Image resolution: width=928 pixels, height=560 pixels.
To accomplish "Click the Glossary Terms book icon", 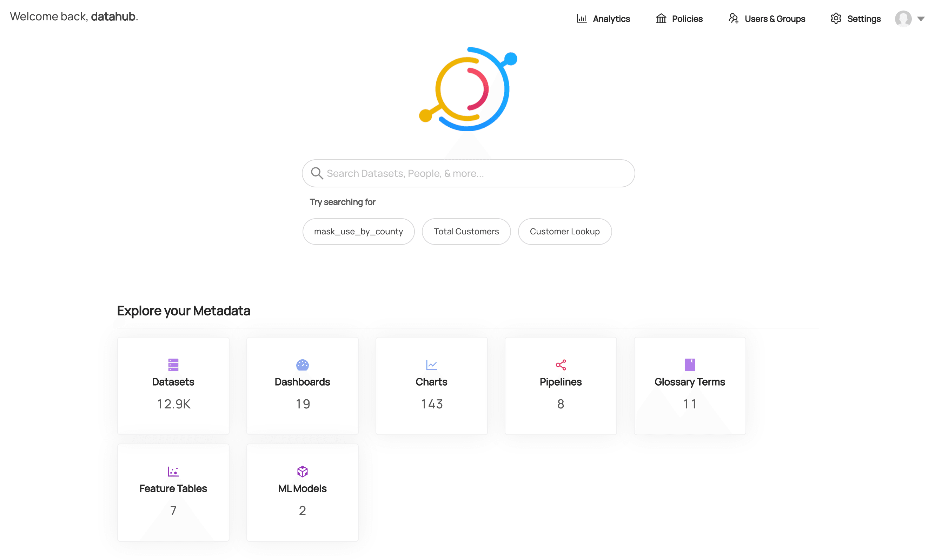I will [690, 365].
